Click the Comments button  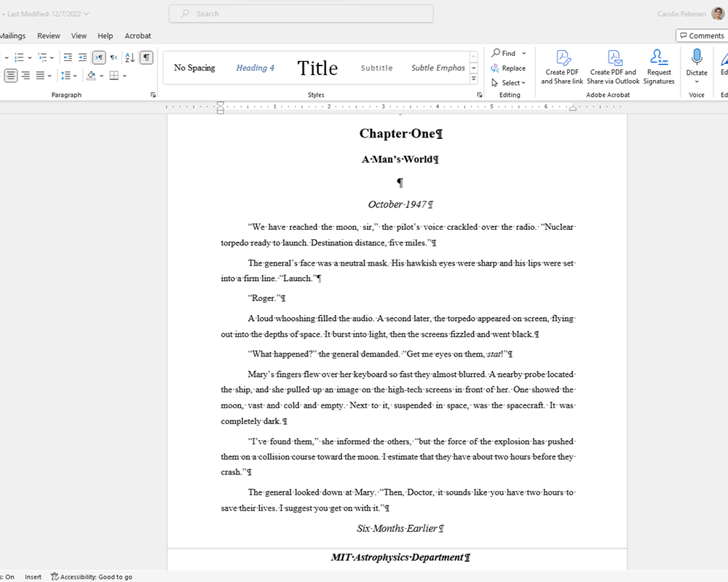[x=702, y=36]
